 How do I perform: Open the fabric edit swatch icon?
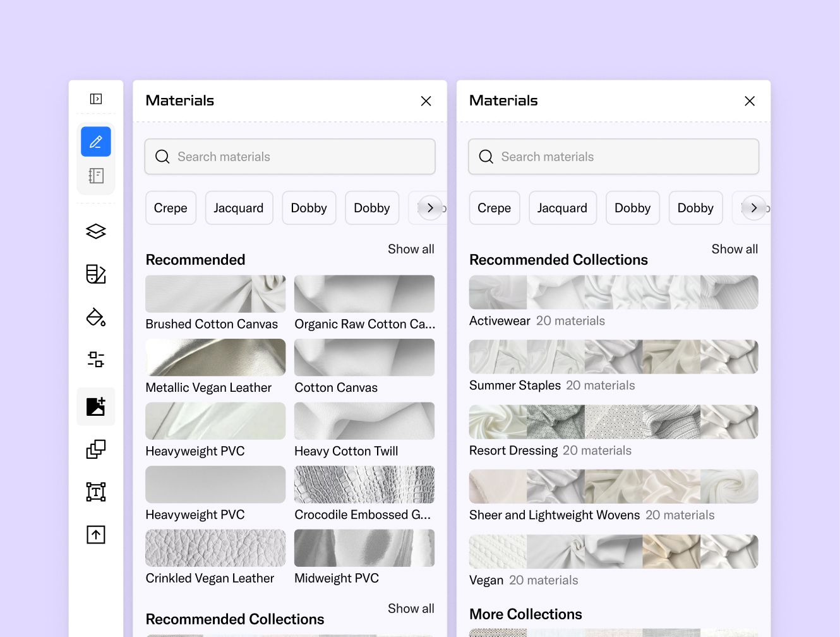tap(96, 274)
